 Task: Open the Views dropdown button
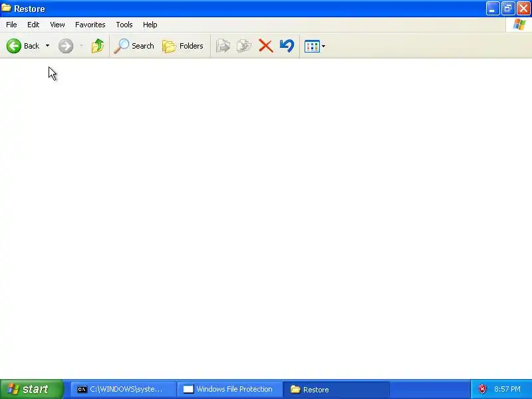[x=315, y=46]
